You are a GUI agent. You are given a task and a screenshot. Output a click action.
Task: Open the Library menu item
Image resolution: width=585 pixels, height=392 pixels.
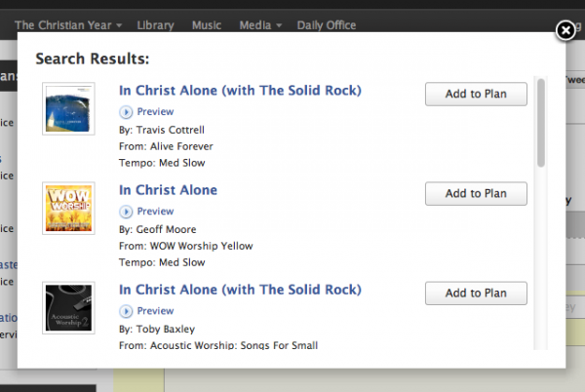[x=156, y=24]
